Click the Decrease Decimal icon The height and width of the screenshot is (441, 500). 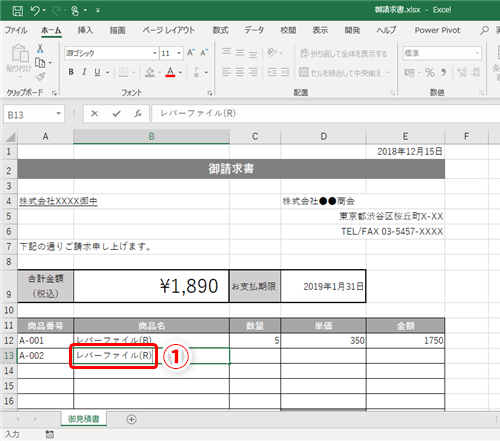[476, 72]
